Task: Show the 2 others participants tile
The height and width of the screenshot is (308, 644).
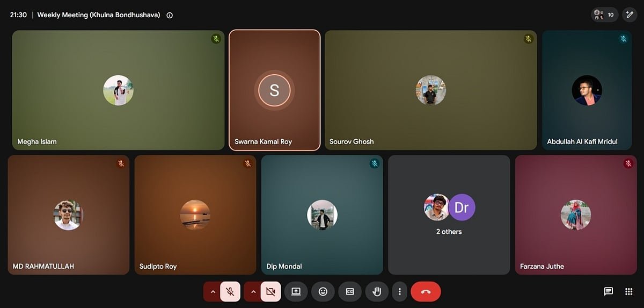Action: (x=449, y=215)
